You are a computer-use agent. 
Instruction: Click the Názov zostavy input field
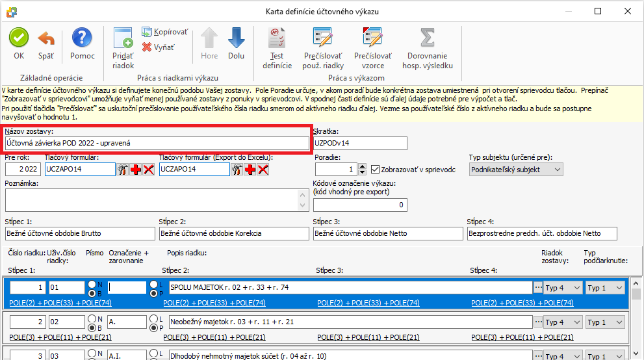tap(156, 143)
